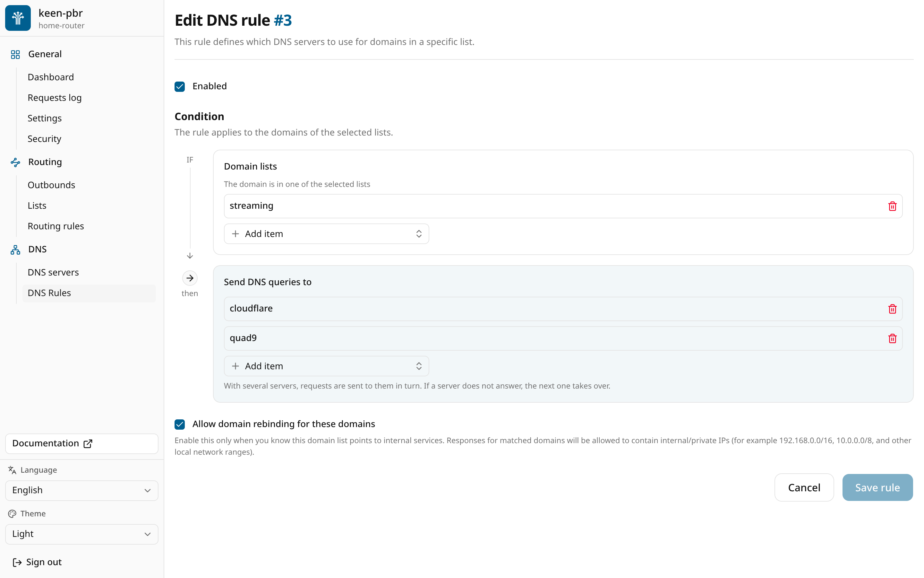Toggle Allow domain rebinding checkbox
This screenshot has height=578, width=924.
[180, 424]
